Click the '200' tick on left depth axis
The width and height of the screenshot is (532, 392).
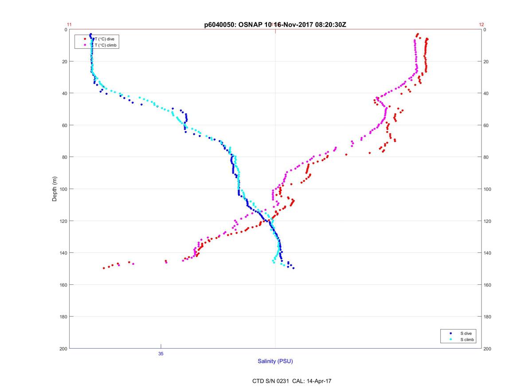point(63,349)
